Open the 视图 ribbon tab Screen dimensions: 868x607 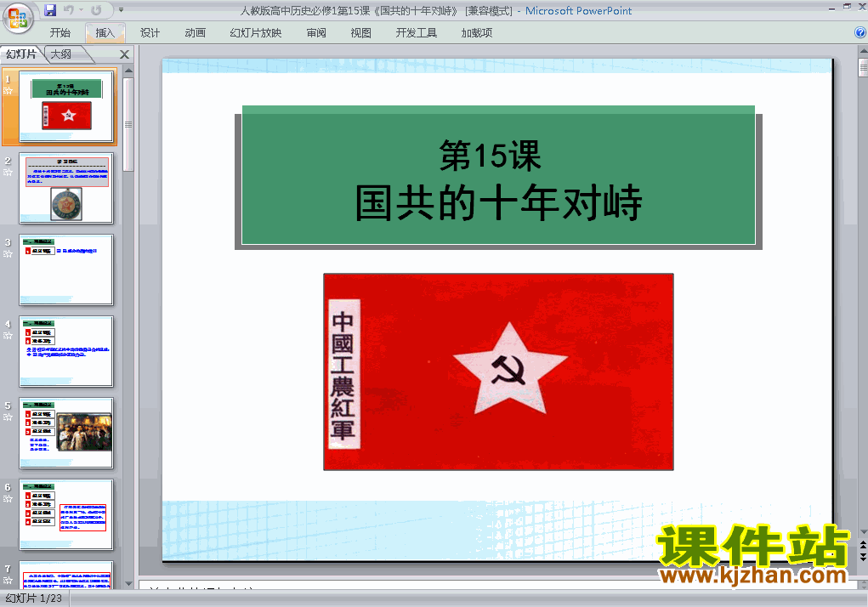click(x=360, y=32)
